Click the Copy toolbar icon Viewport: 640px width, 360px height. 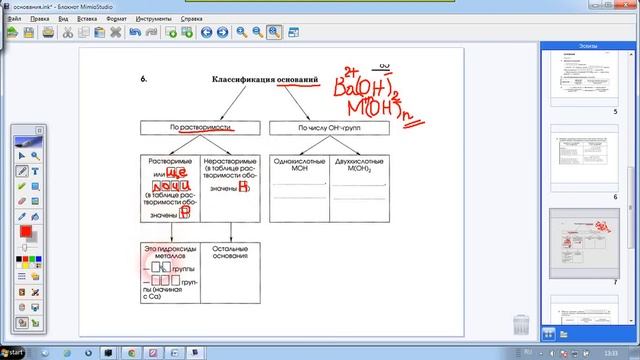point(84,32)
